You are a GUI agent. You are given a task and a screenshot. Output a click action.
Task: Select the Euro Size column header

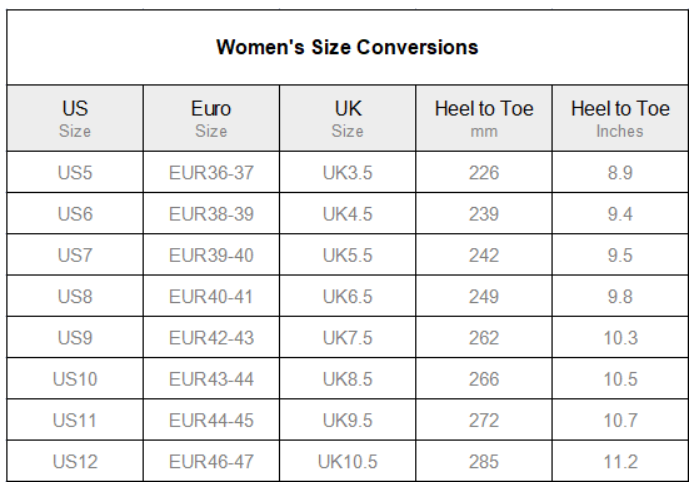click(x=211, y=118)
